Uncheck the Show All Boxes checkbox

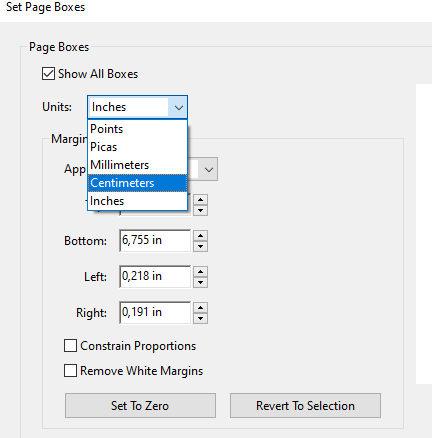tap(48, 74)
